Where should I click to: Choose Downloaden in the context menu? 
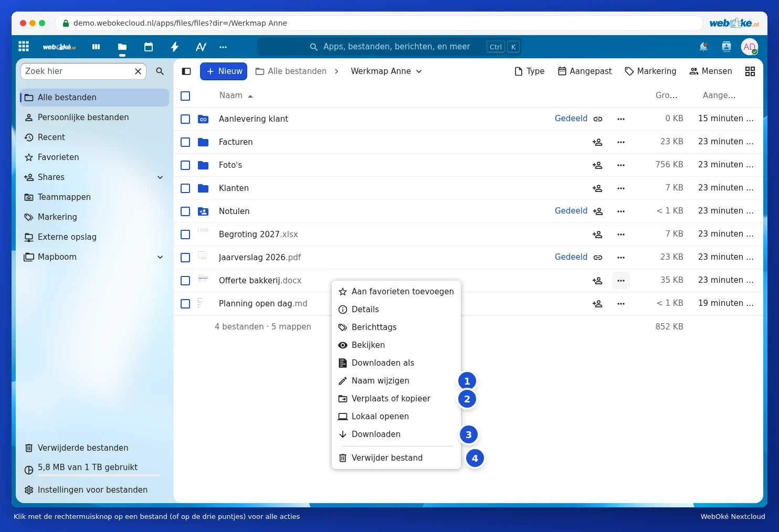click(396, 434)
